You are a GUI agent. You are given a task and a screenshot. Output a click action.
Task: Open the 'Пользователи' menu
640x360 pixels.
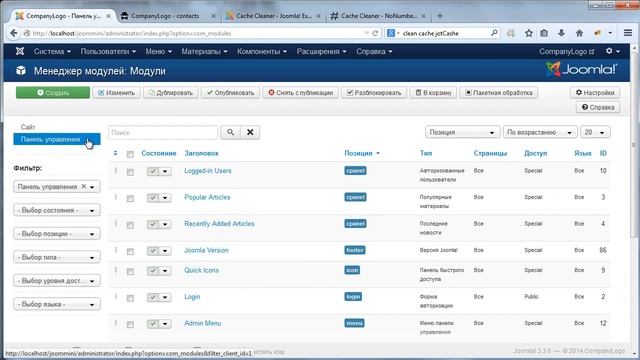pos(108,51)
